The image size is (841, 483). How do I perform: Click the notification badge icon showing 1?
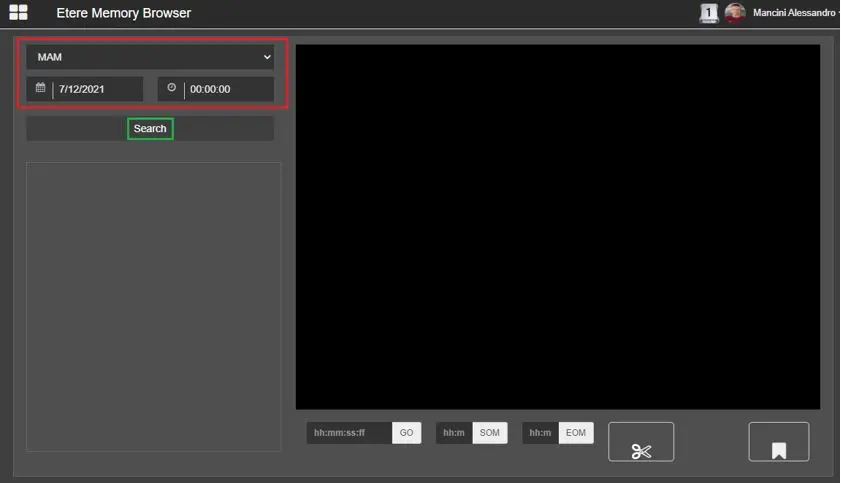tap(709, 13)
